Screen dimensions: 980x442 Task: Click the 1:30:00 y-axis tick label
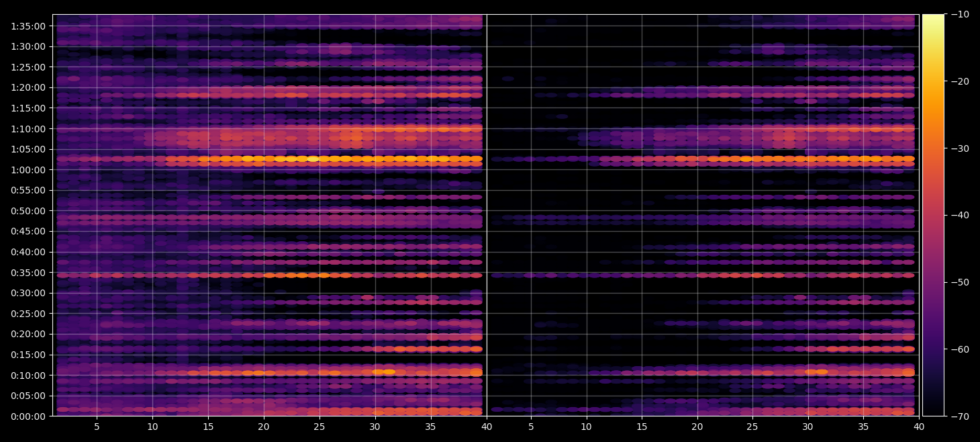29,46
